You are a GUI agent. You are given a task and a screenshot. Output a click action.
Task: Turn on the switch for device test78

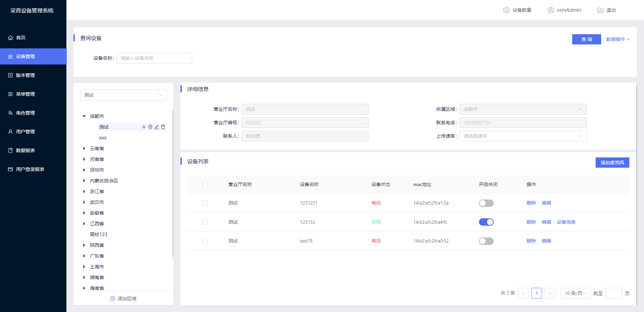pos(486,241)
